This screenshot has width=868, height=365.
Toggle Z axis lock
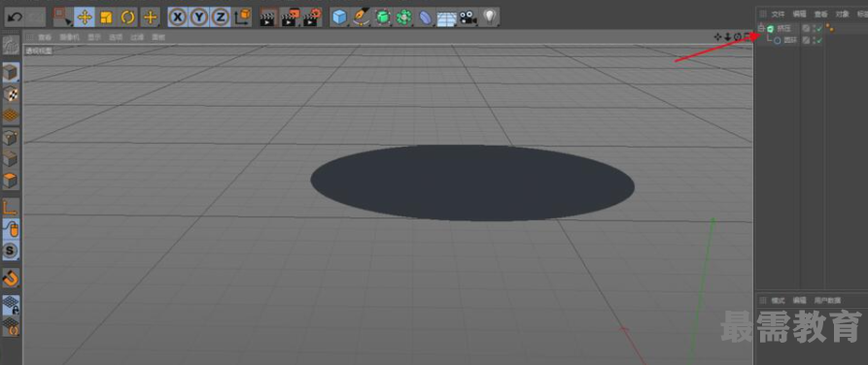(x=221, y=17)
